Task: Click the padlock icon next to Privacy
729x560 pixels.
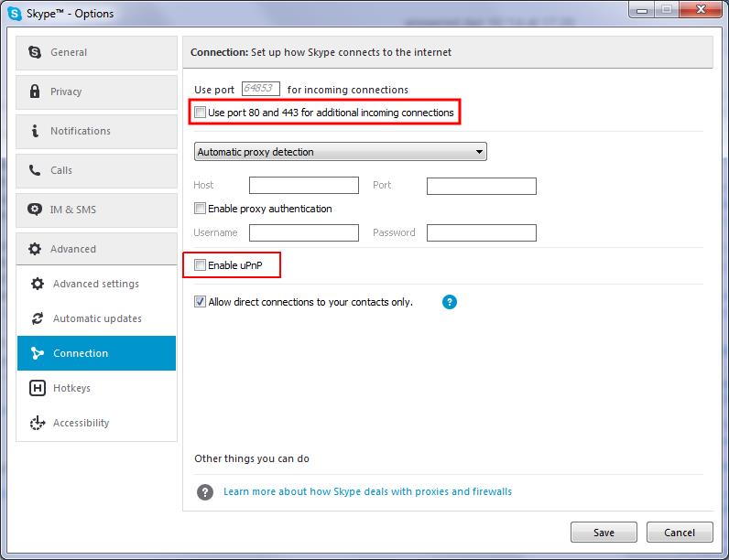Action: 35,92
